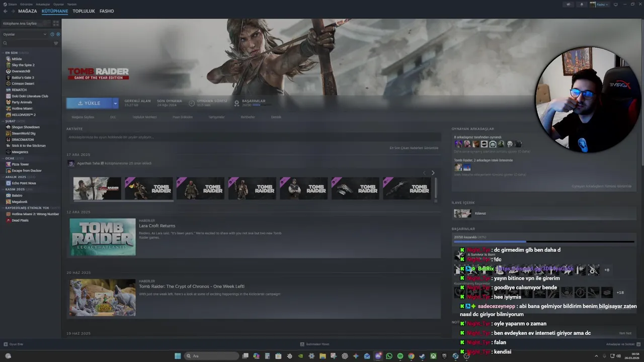Open the DLC game tab
644x362 pixels.
[x=113, y=117]
